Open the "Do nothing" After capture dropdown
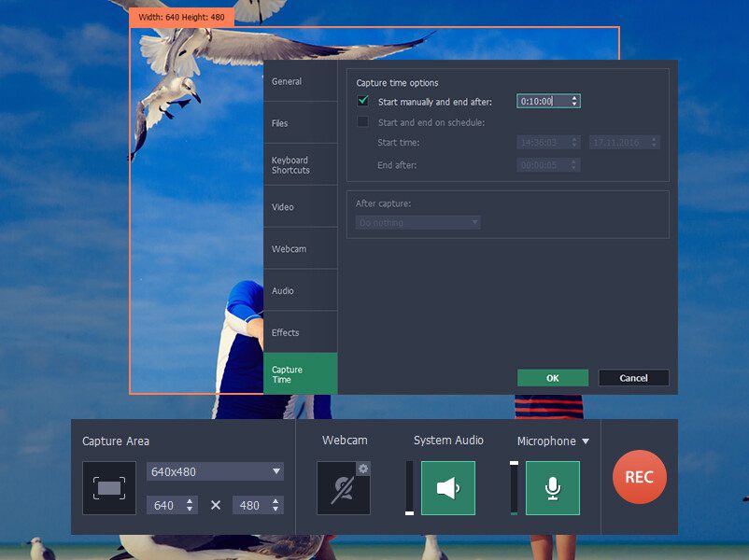Viewport: 749px width, 560px height. [417, 222]
